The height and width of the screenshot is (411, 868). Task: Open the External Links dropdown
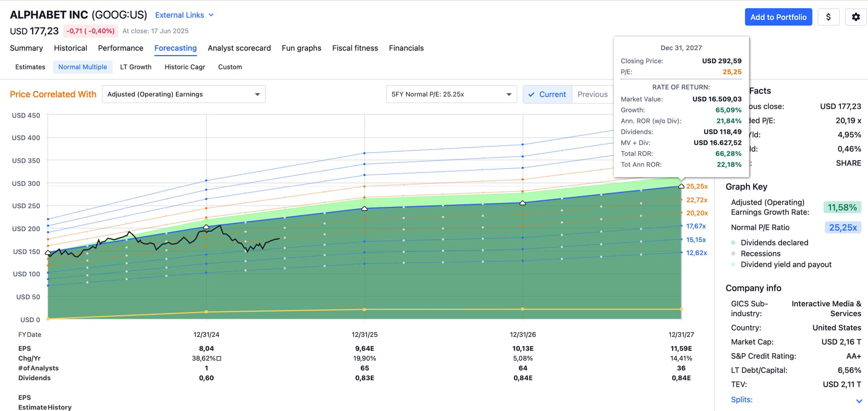[184, 15]
